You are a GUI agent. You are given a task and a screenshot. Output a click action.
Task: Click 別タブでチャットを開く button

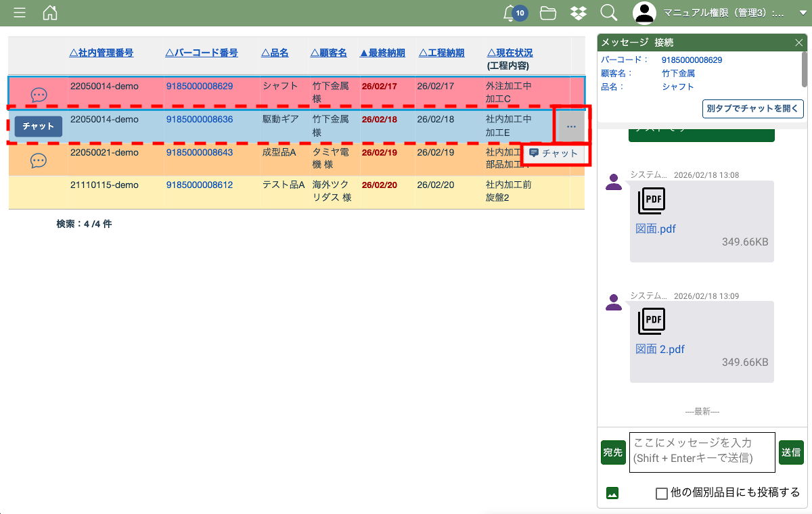pos(752,108)
